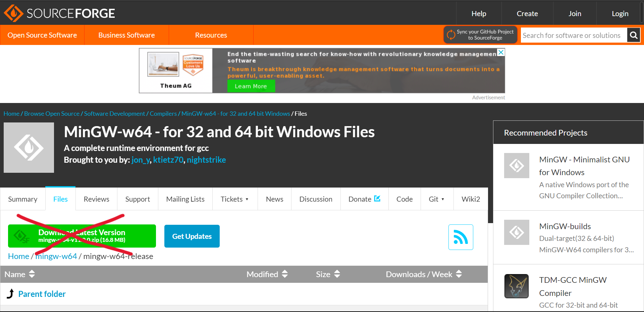Screen dimensions: 644x312
Task: Open the Parent folder link
Action: pos(42,294)
